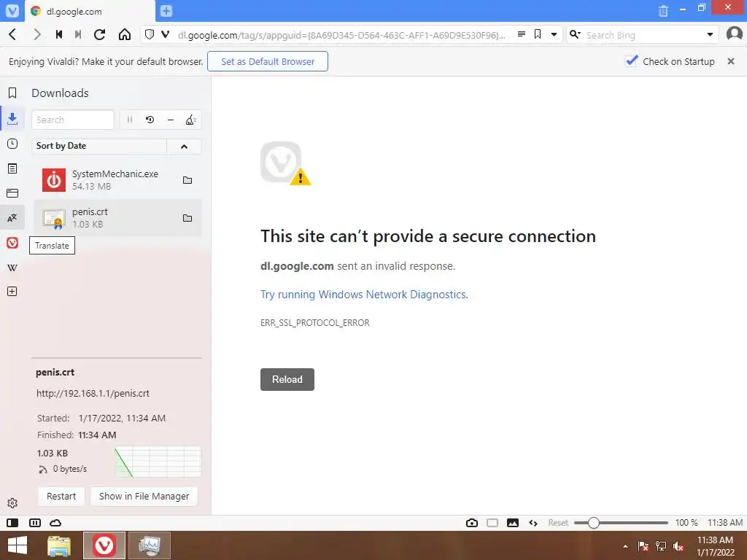The image size is (747, 560).
Task: Open folder for penis.crt
Action: pos(187,218)
